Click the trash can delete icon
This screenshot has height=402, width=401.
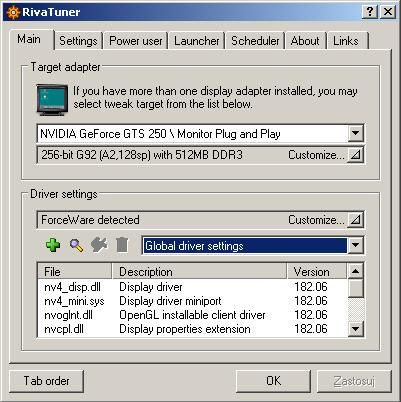122,245
